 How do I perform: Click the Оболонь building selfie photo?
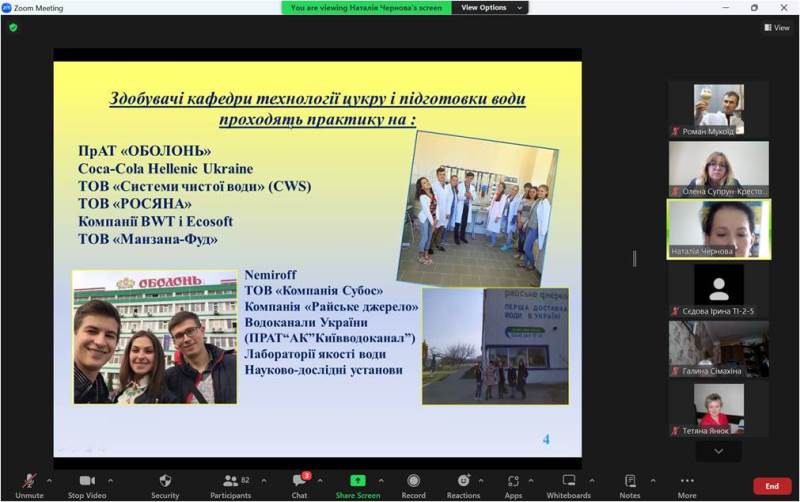[155, 337]
